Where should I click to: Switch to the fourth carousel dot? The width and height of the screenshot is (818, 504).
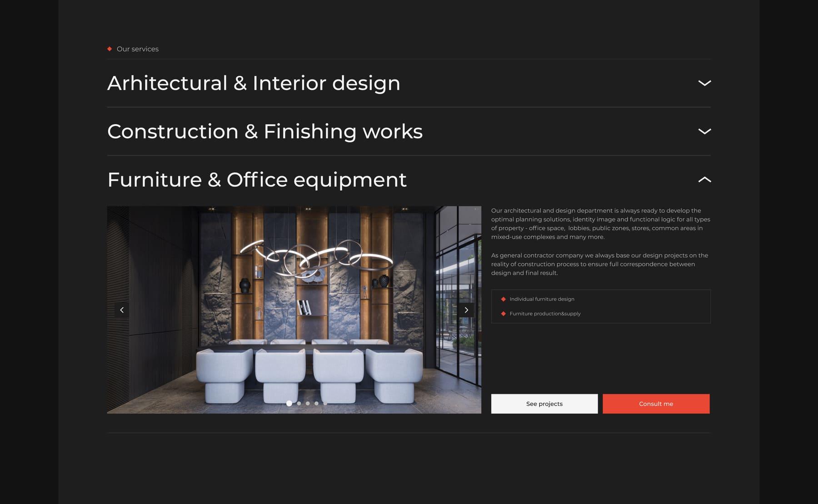pyautogui.click(x=316, y=403)
